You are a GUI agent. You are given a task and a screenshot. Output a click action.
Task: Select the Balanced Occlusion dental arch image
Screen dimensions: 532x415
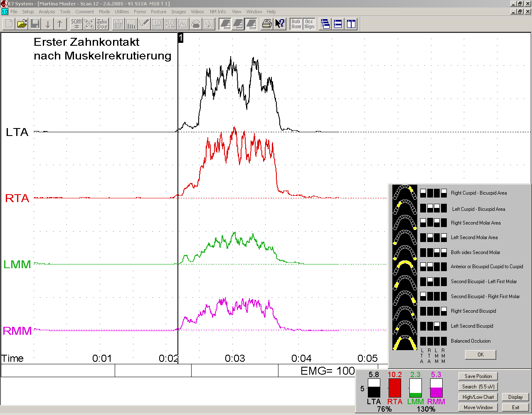click(404, 341)
